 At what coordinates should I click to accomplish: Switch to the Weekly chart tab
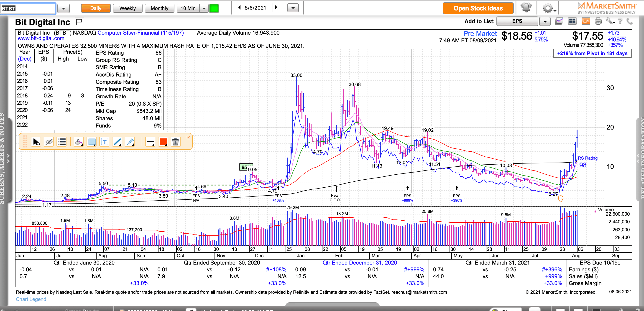(128, 8)
